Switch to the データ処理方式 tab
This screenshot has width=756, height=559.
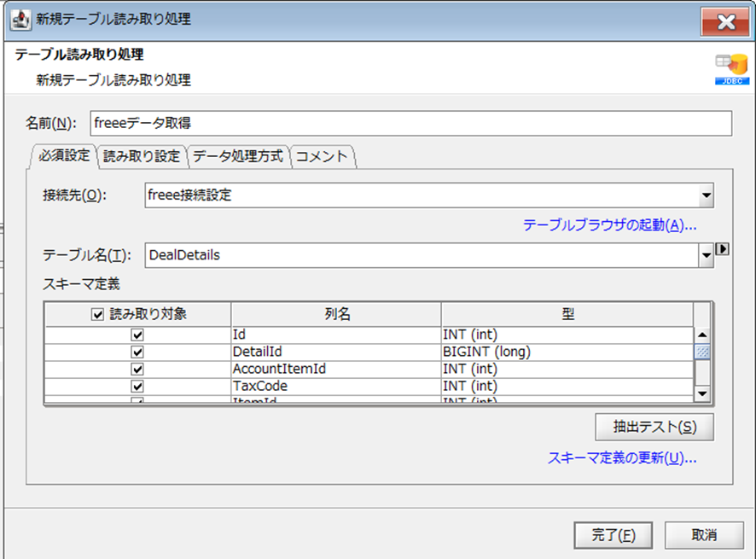(x=238, y=156)
